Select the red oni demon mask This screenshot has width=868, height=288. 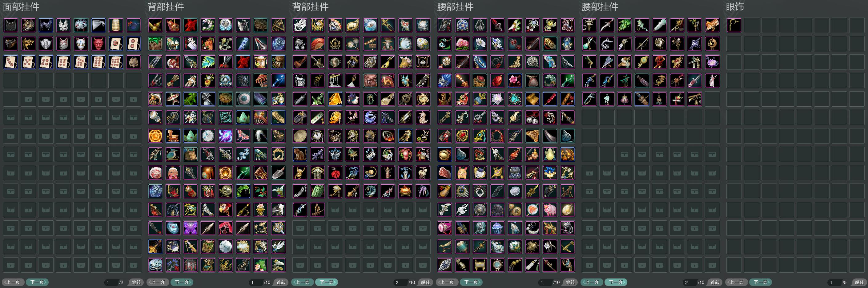pos(98,44)
